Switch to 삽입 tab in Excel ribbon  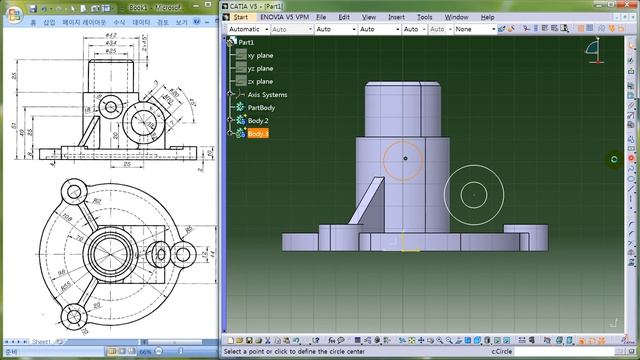(49, 22)
